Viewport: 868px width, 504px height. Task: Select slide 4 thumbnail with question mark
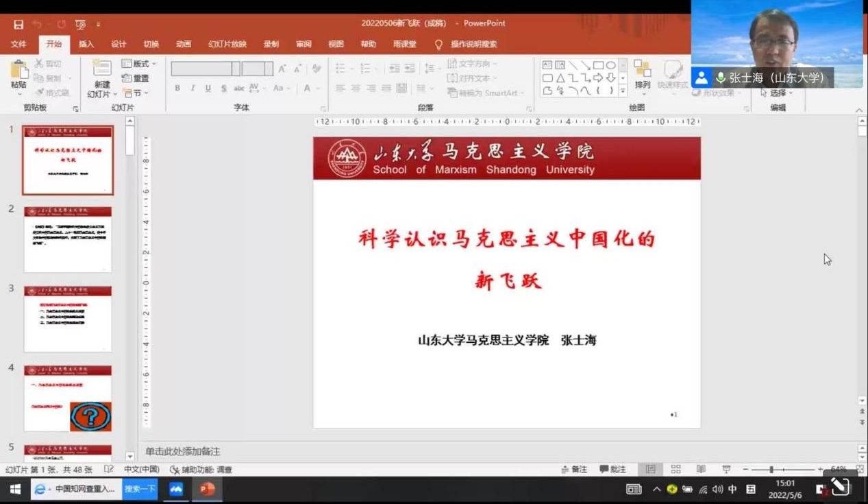click(x=68, y=398)
